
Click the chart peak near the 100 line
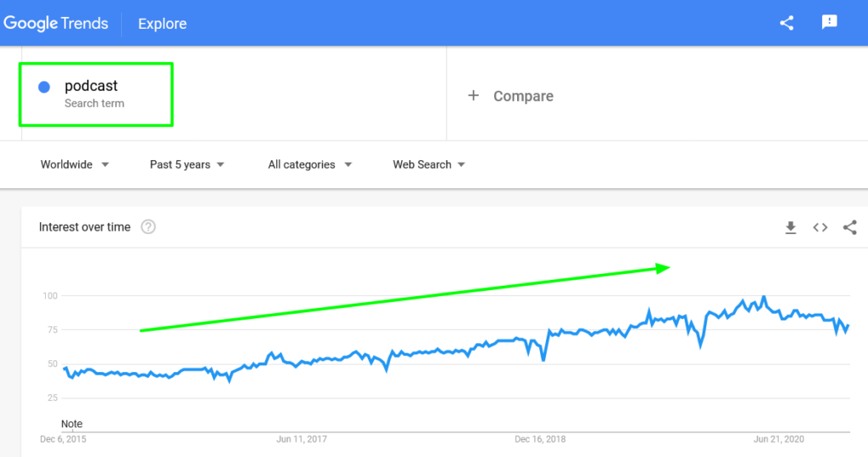pyautogui.click(x=764, y=298)
